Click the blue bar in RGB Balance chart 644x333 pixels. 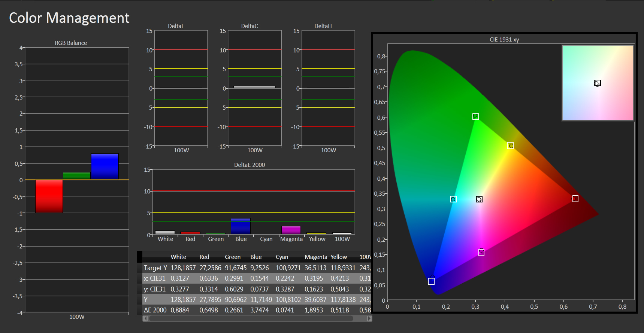pos(105,166)
